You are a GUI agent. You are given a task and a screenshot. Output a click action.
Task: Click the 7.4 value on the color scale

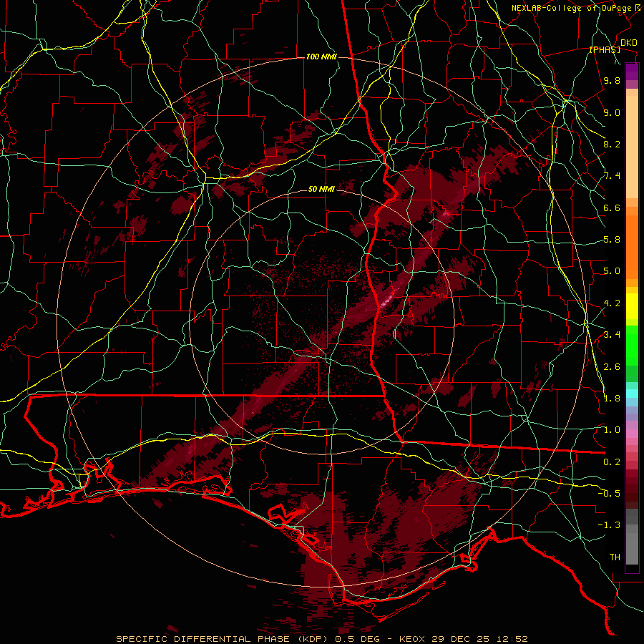[x=612, y=176]
